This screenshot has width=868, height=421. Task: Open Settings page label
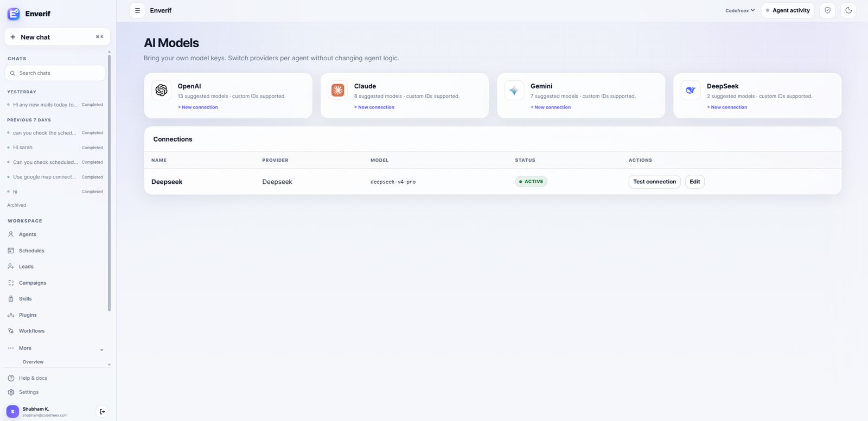point(29,392)
